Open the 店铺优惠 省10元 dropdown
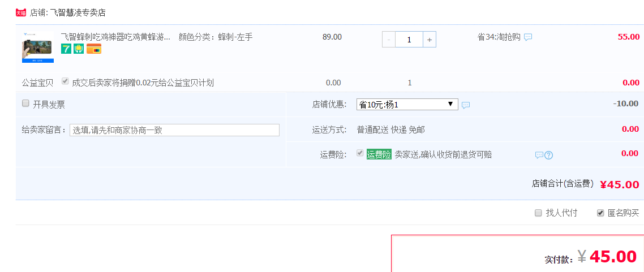 pyautogui.click(x=407, y=105)
